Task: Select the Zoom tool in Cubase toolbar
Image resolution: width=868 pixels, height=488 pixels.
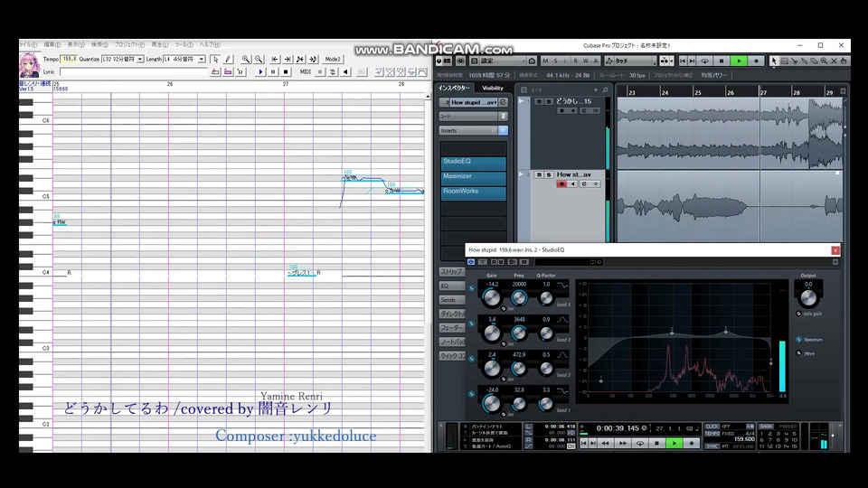Action: [x=824, y=61]
